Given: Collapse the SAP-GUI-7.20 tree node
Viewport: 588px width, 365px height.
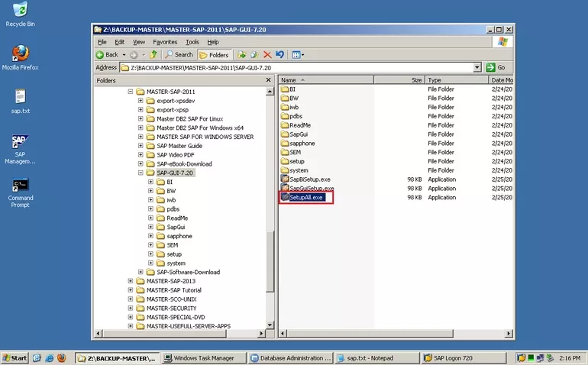Looking at the screenshot, I should [x=141, y=173].
